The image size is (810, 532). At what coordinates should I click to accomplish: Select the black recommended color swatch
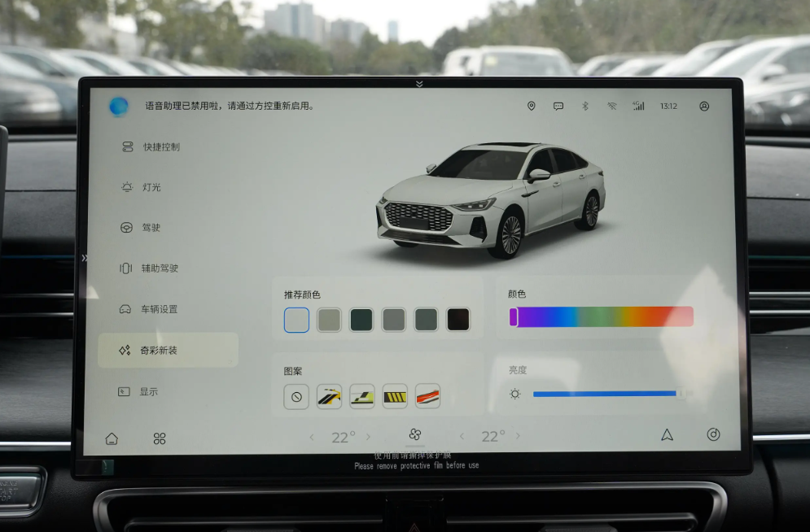pyautogui.click(x=458, y=320)
